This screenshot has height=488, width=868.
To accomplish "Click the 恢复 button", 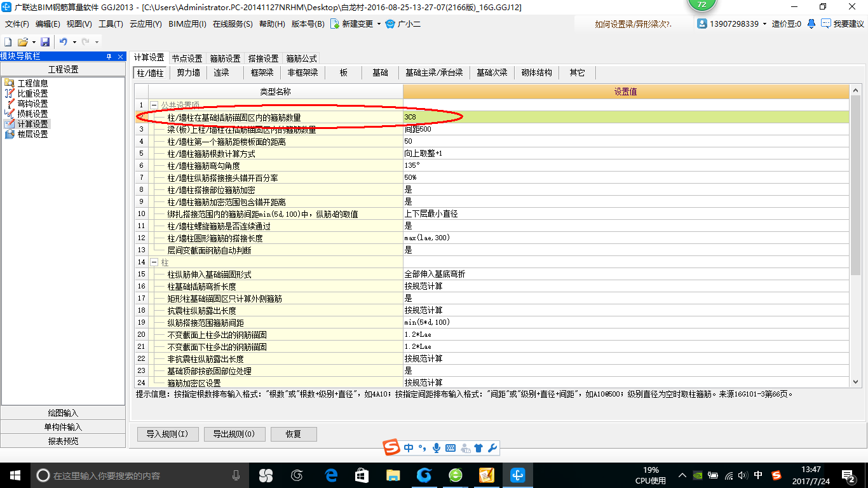I will click(x=294, y=435).
